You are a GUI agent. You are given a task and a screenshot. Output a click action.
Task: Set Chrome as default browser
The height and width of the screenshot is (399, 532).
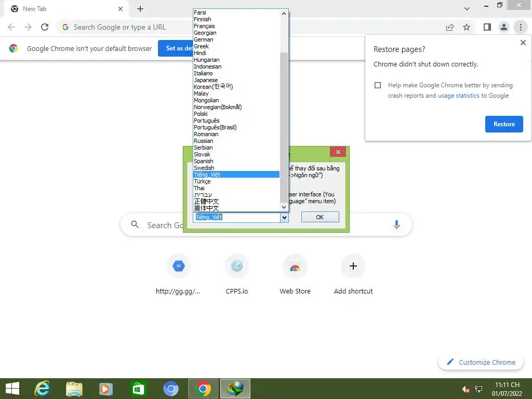(176, 48)
